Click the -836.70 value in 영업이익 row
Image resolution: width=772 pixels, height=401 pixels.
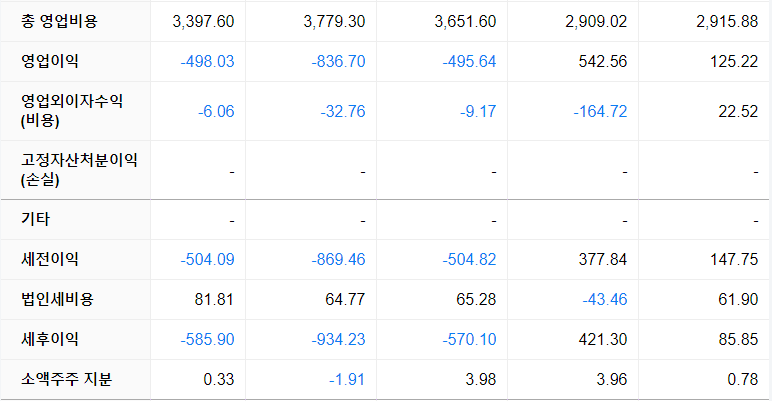338,61
